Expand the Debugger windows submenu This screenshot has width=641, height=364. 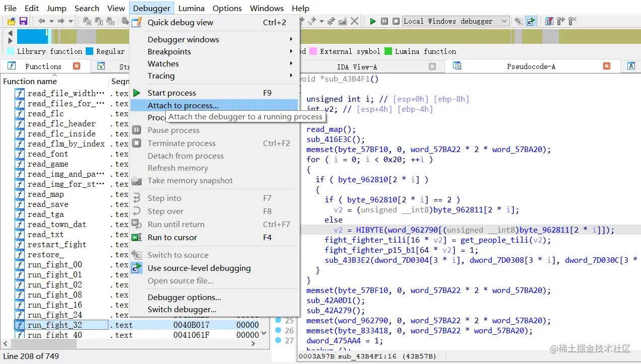pos(214,39)
